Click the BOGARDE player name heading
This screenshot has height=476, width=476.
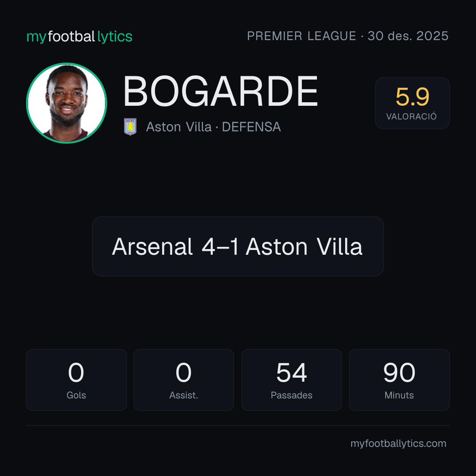[x=220, y=91]
